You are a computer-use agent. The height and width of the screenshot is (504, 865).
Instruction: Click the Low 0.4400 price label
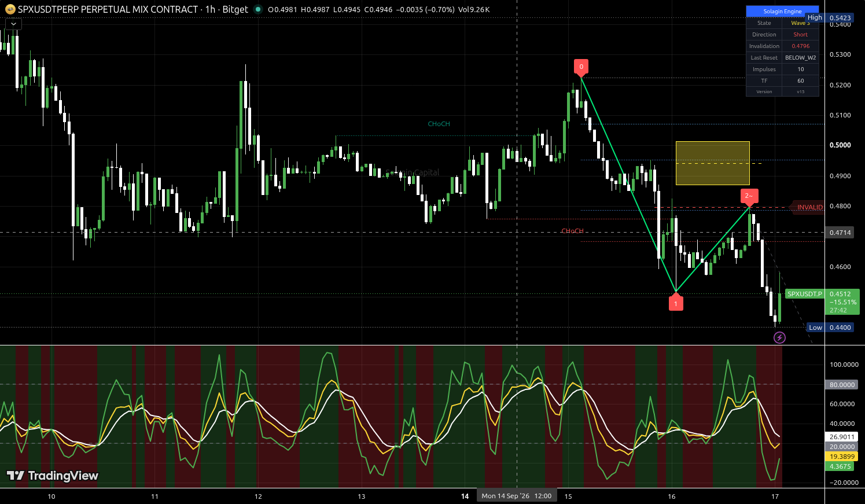830,328
